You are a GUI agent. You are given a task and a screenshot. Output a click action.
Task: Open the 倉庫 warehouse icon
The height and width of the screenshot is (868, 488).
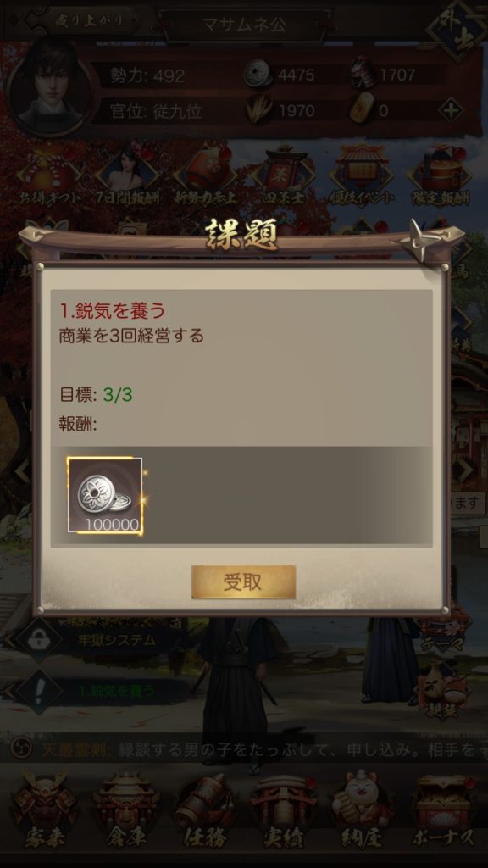pyautogui.click(x=126, y=808)
